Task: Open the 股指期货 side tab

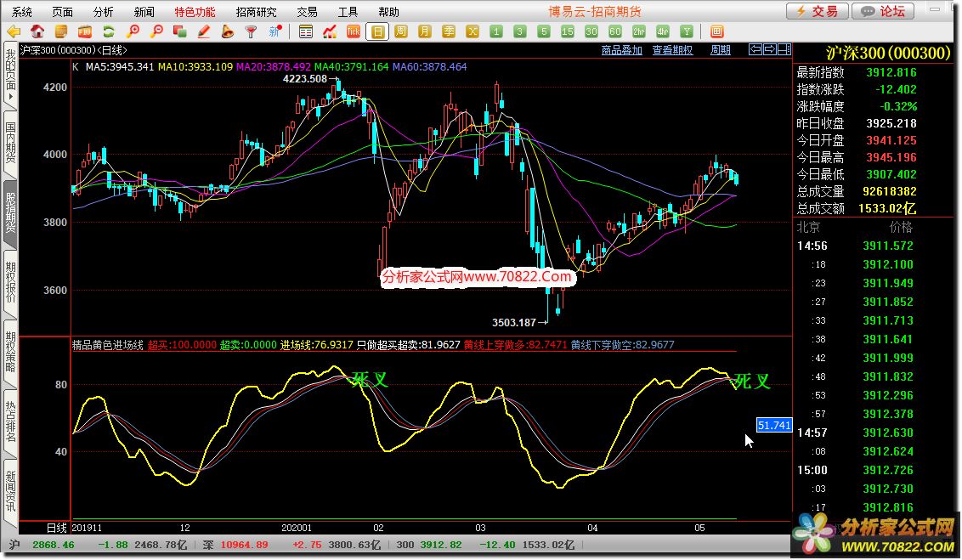Action: [10, 213]
